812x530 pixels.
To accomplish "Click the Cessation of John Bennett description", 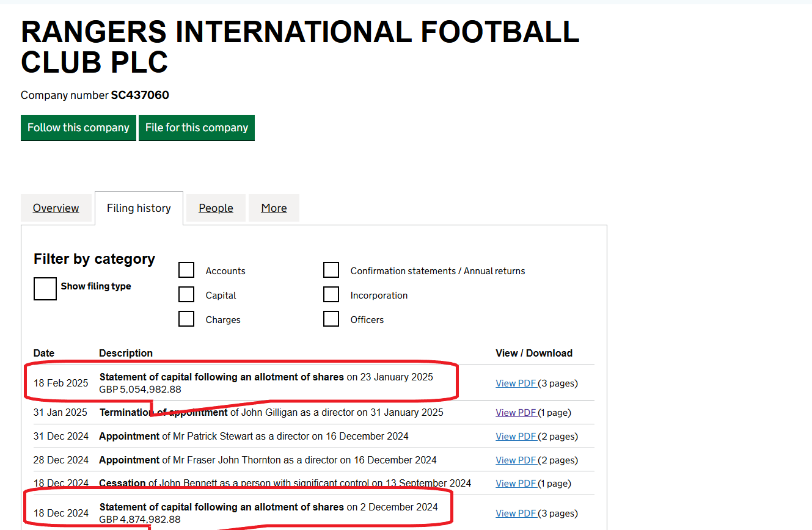I will [285, 484].
